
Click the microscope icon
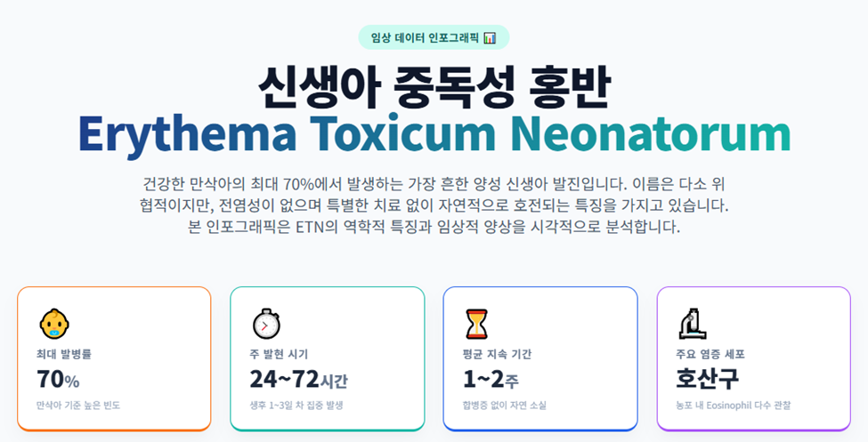(x=692, y=325)
